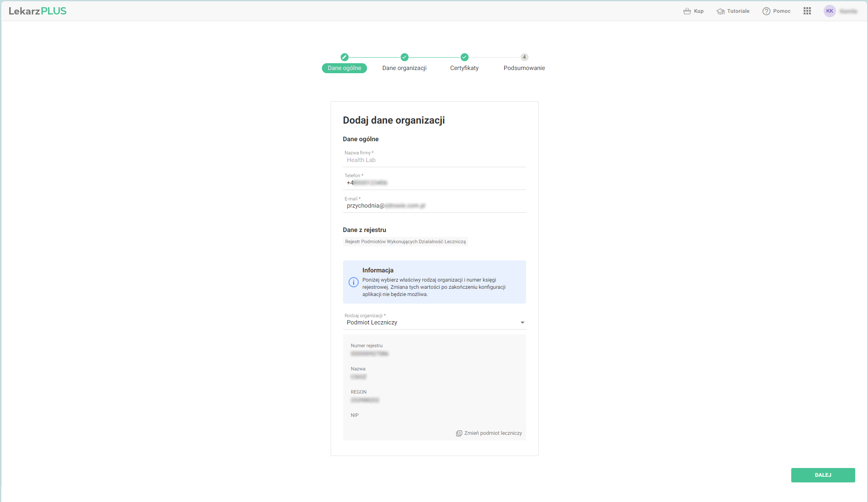868x502 pixels.
Task: Click the Nazwa firmy input field
Action: point(434,160)
